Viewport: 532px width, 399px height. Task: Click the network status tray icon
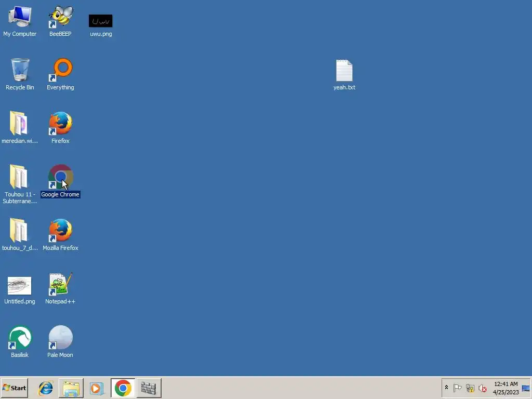coord(470,388)
